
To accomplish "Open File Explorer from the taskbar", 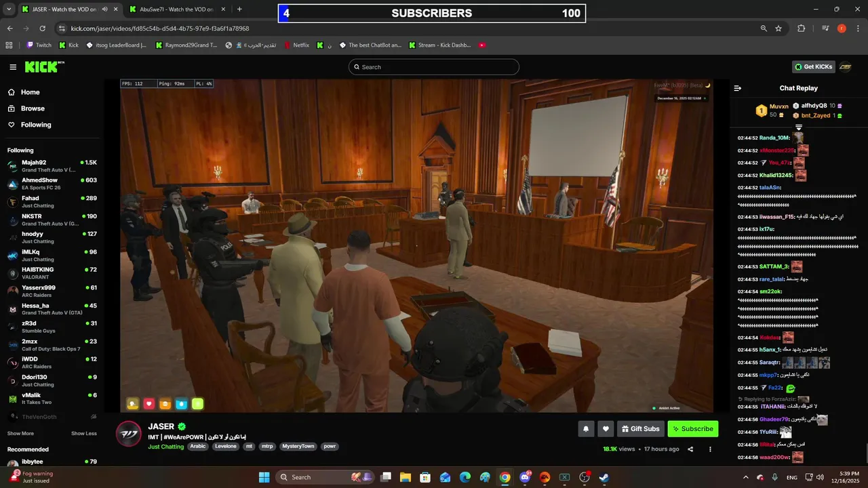I will point(405,477).
